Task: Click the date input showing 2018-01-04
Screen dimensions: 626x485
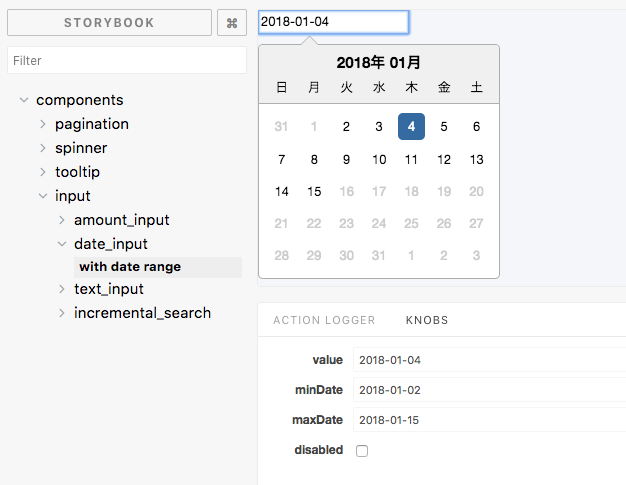Action: (334, 22)
